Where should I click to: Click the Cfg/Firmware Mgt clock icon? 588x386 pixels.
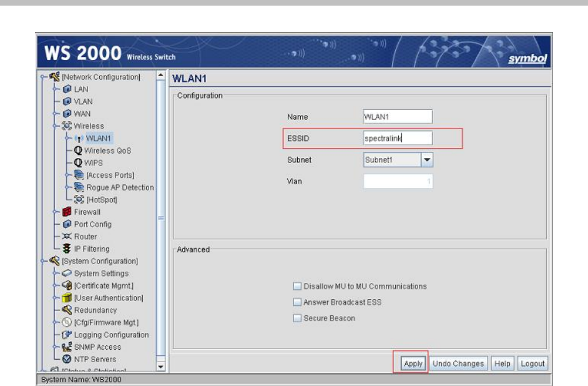click(x=67, y=322)
